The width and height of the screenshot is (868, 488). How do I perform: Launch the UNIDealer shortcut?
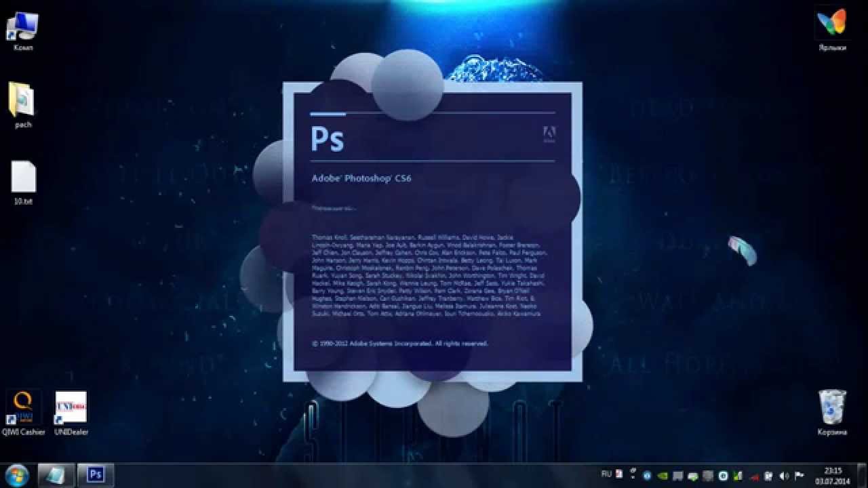pos(71,413)
